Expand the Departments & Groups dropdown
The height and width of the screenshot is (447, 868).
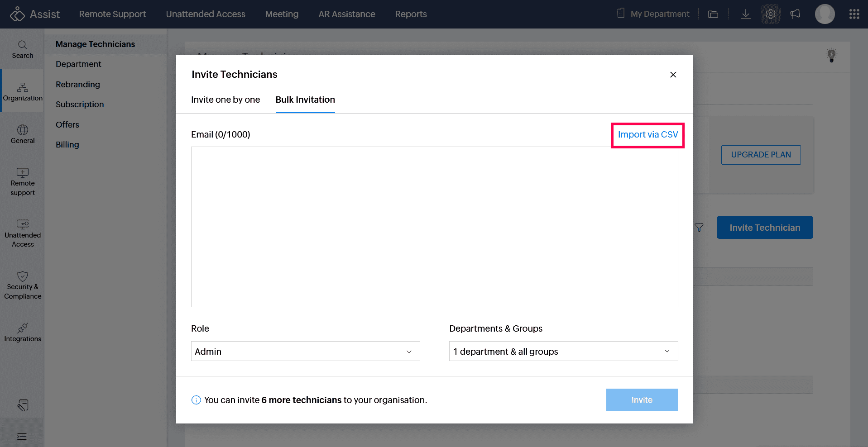pyautogui.click(x=563, y=351)
